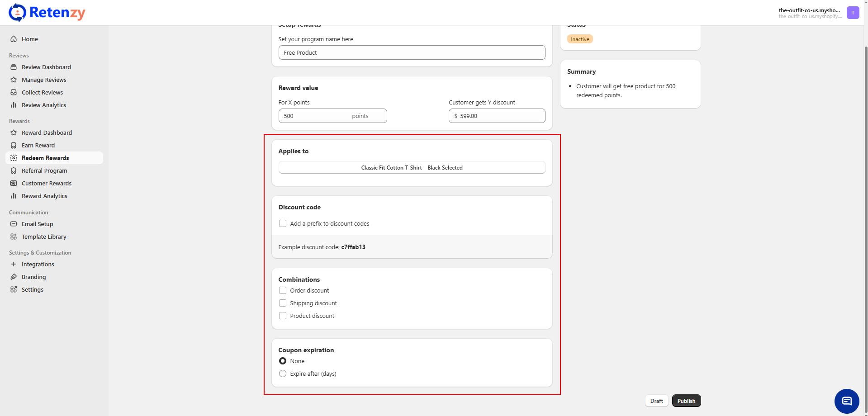Click the Branding brush icon
The width and height of the screenshot is (868, 416).
click(x=14, y=277)
